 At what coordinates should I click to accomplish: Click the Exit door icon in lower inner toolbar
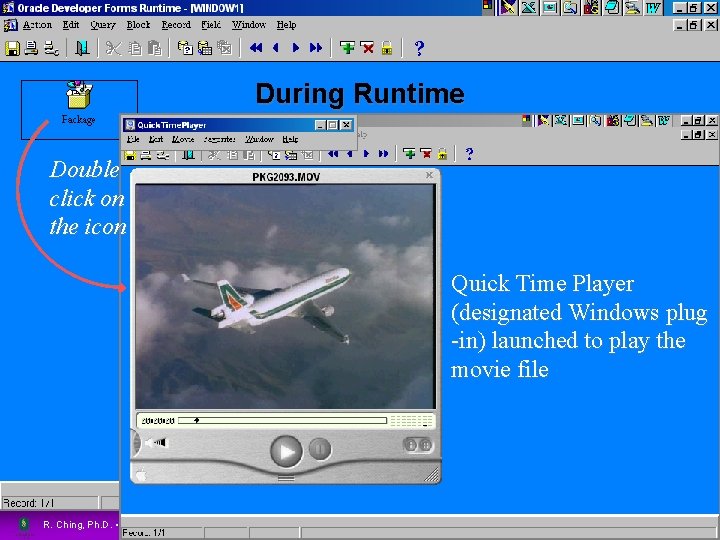tap(188, 155)
